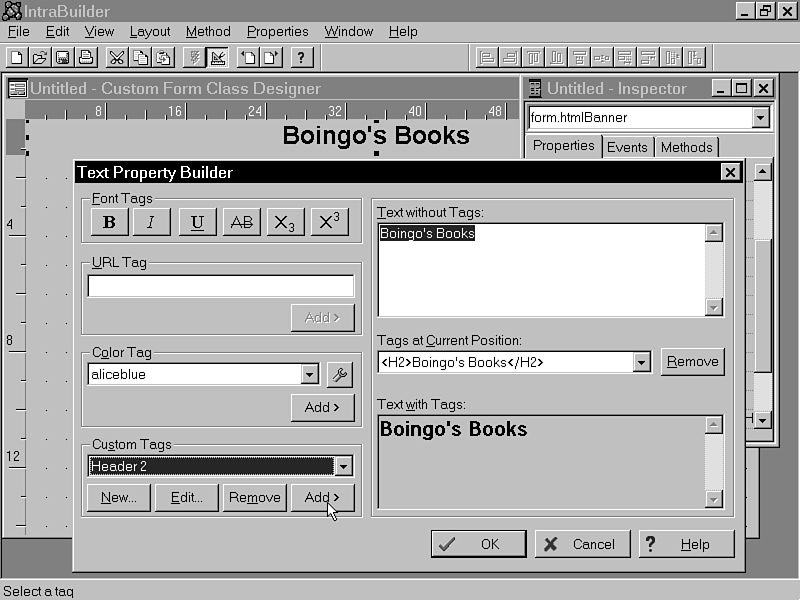This screenshot has height=600, width=800.
Task: Apply Strikethrough AB font tag
Action: click(x=241, y=222)
